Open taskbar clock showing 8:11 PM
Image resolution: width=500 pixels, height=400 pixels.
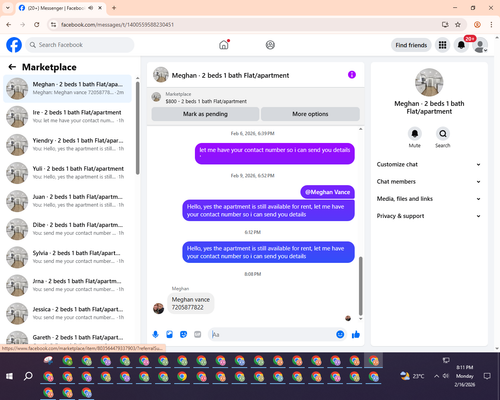click(465, 376)
